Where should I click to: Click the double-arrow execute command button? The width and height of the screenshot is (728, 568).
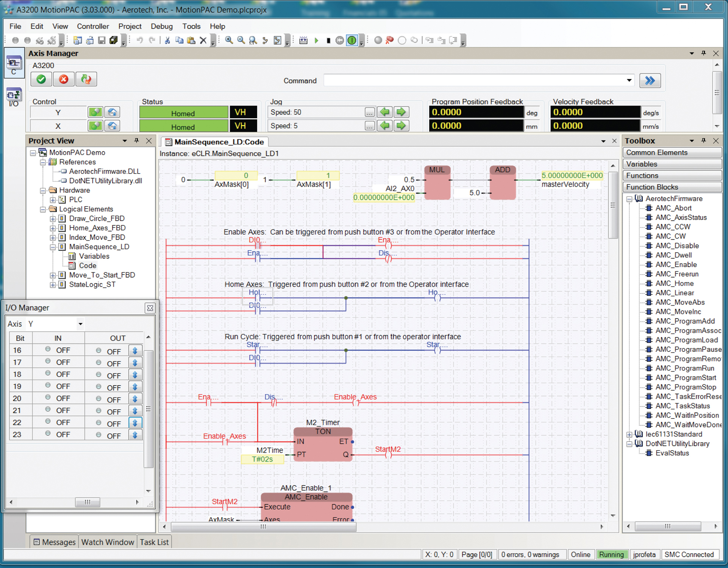tap(650, 81)
